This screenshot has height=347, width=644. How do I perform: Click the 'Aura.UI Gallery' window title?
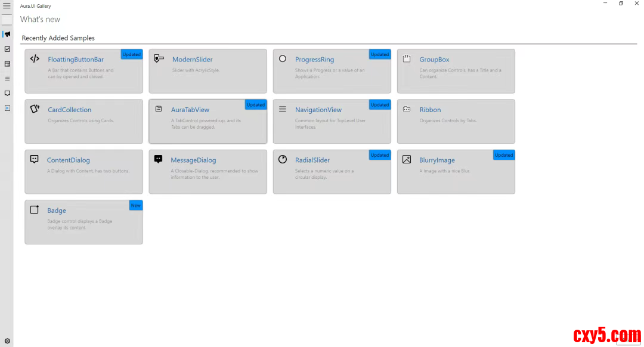35,6
